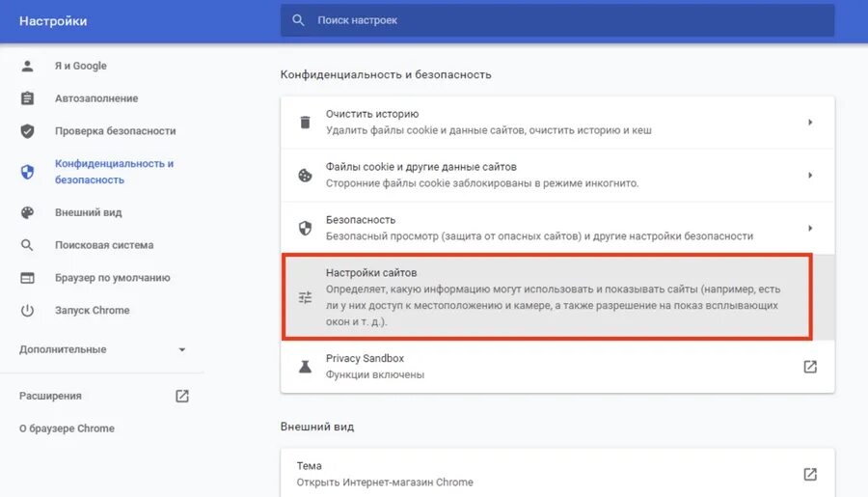Click the blue shield icon beside Конфиденциальность и безопасность
The image size is (868, 497).
coord(27,172)
